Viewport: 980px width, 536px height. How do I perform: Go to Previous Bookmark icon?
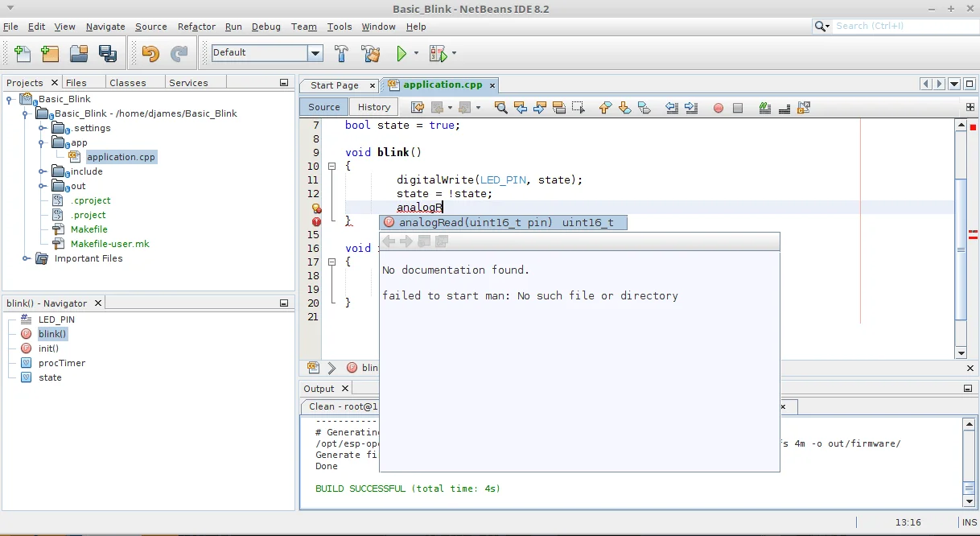(x=606, y=107)
